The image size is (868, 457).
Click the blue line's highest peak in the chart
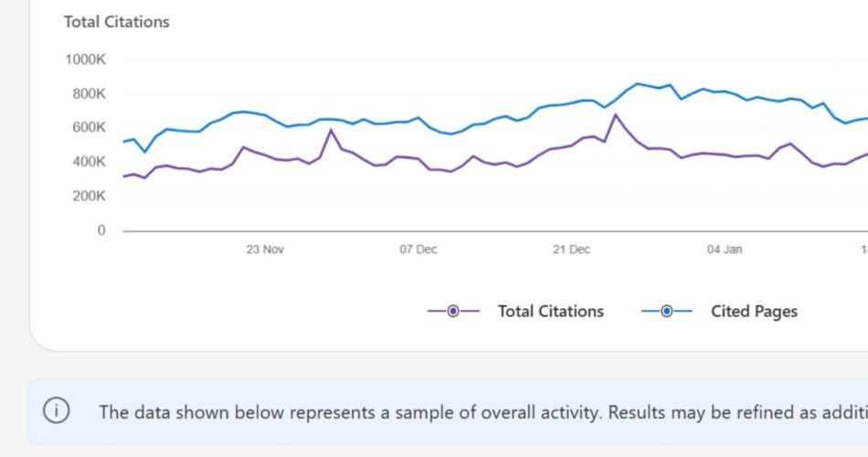[638, 83]
